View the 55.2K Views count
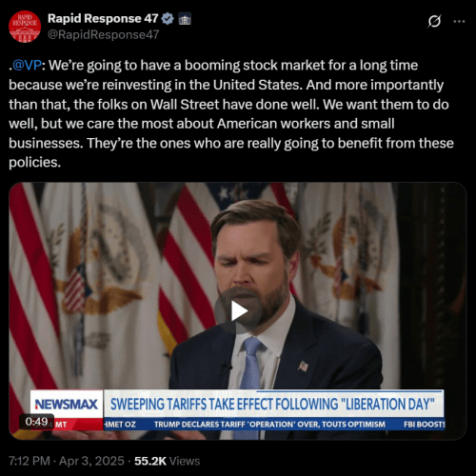 (x=167, y=461)
